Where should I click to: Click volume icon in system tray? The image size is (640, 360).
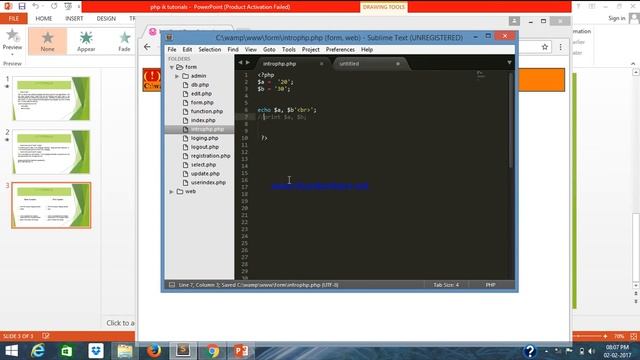[x=592, y=351]
